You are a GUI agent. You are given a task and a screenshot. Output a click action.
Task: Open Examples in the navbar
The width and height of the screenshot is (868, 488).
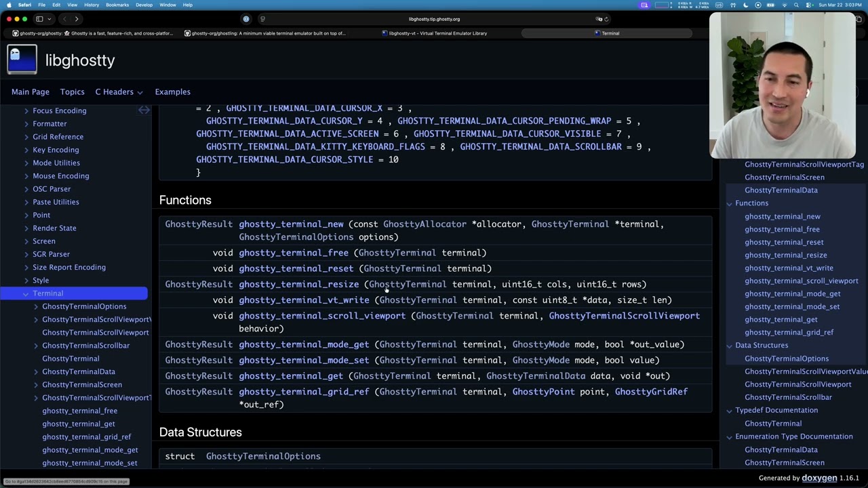pos(172,91)
